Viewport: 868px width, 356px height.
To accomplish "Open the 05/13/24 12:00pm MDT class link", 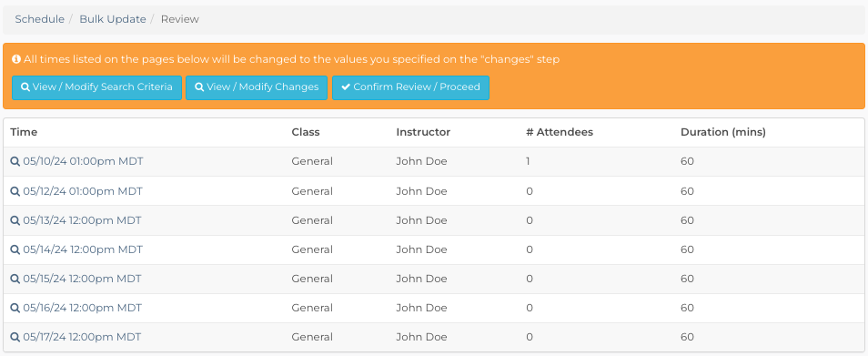I will tap(83, 220).
